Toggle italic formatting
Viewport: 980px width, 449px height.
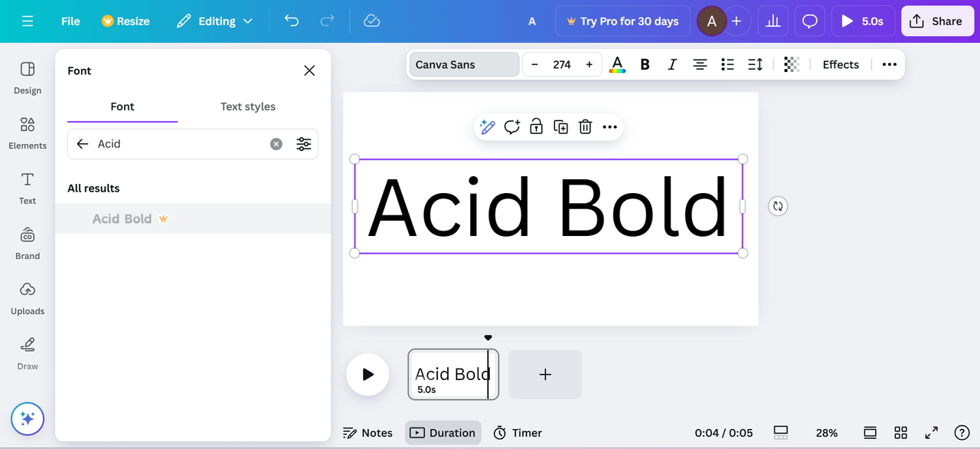point(672,64)
